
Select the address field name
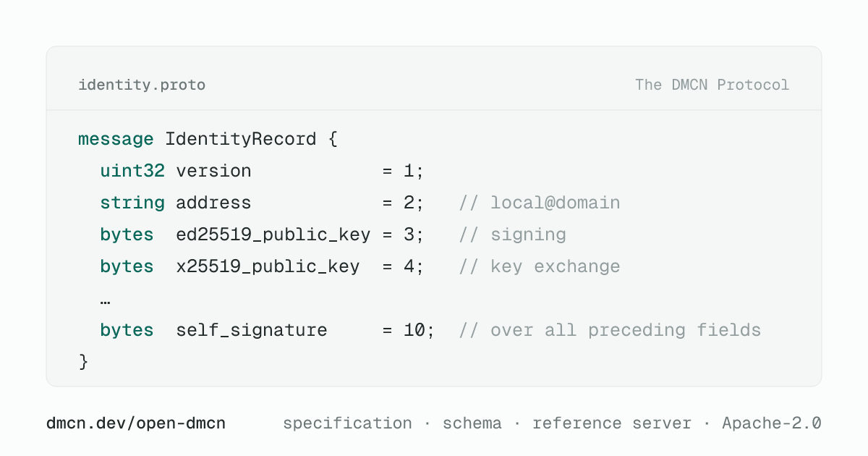pos(213,203)
